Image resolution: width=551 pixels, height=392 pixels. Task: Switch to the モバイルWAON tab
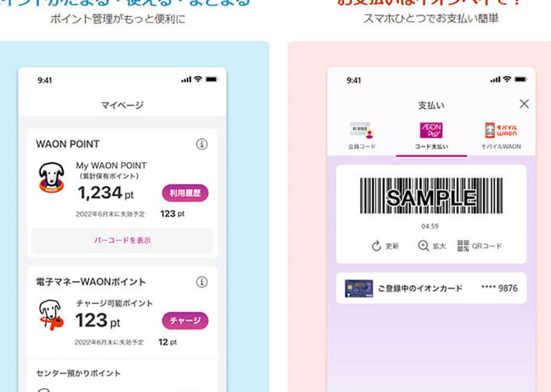pos(501,136)
